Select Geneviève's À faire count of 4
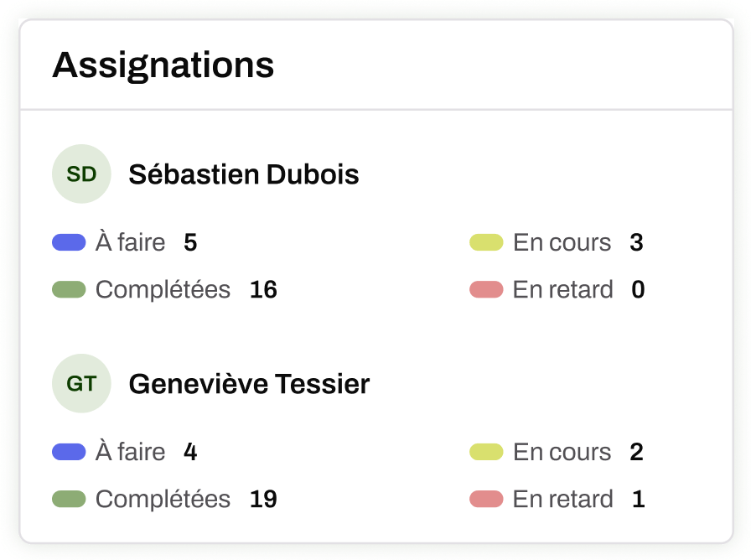Viewport: 751px width, 560px height. pyautogui.click(x=190, y=453)
